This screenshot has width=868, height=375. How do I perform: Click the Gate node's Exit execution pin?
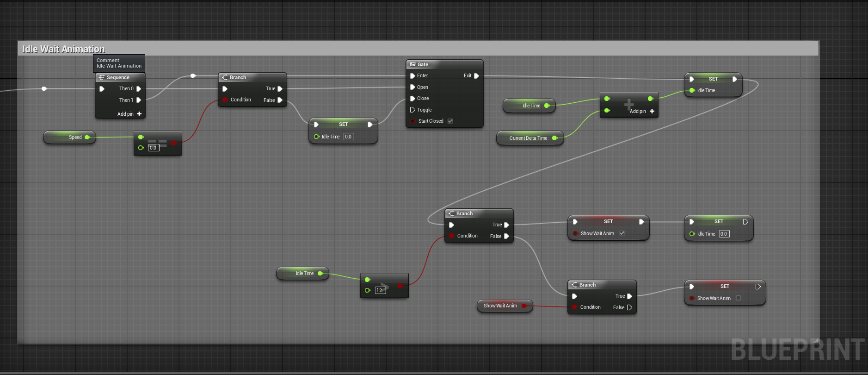(476, 76)
